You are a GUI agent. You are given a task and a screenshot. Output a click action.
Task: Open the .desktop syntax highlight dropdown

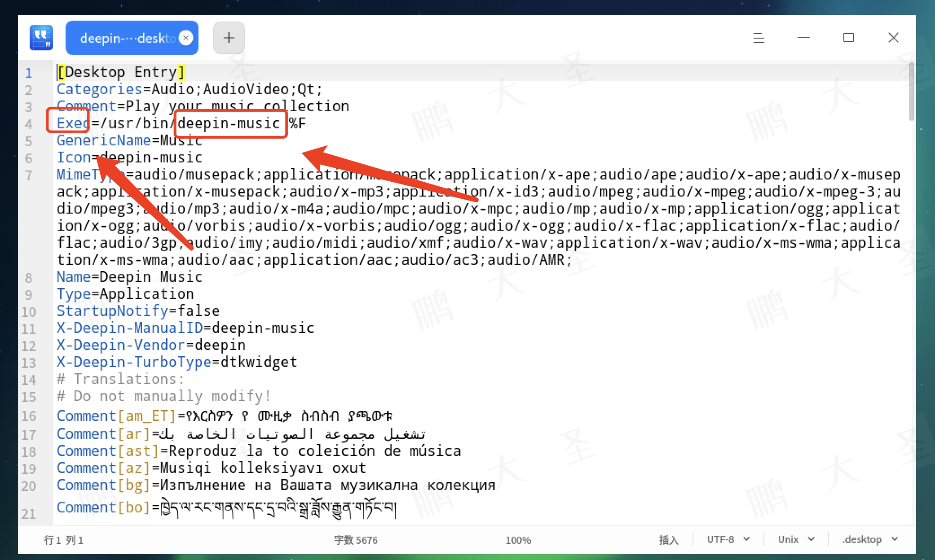pos(869,539)
